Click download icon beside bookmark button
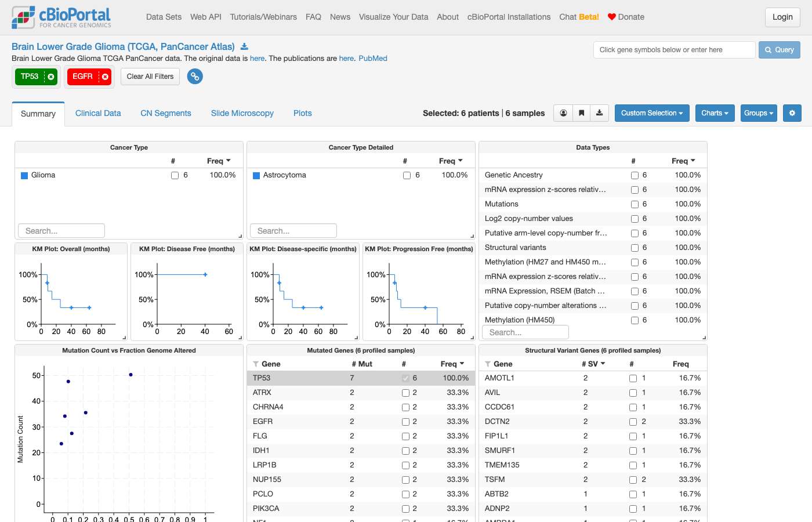 [599, 113]
